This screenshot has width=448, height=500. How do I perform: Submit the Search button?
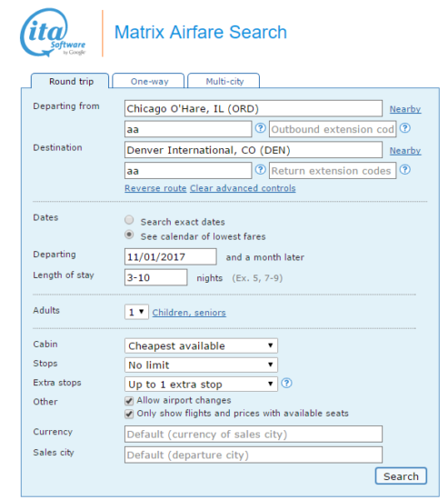401,476
